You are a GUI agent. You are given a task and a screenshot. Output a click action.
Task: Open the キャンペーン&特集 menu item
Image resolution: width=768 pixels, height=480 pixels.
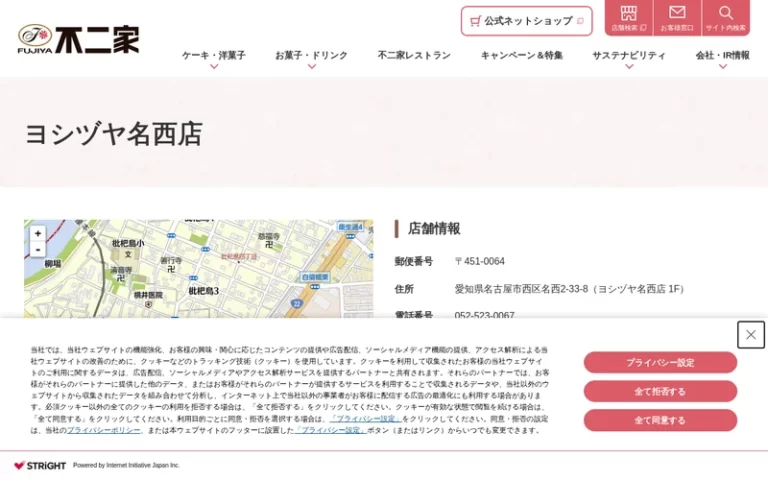pyautogui.click(x=522, y=55)
